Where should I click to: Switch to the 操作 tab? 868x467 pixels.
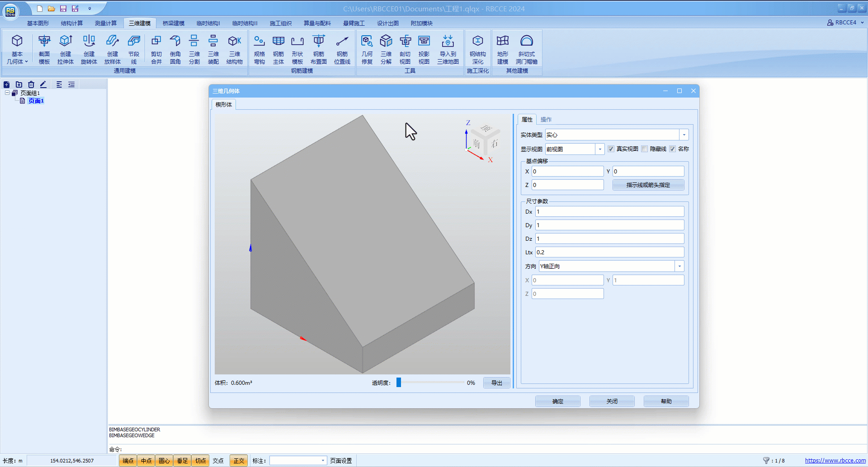click(546, 120)
